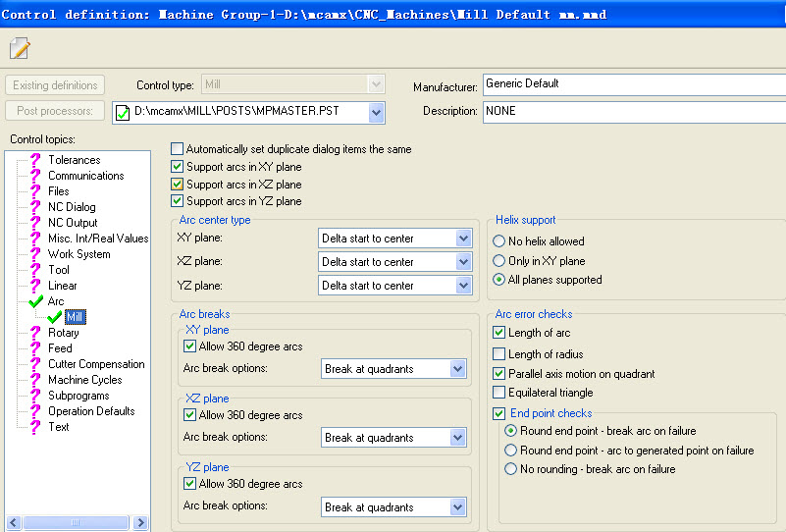Uncheck the Length of arc error check
786x532 pixels.
(499, 334)
